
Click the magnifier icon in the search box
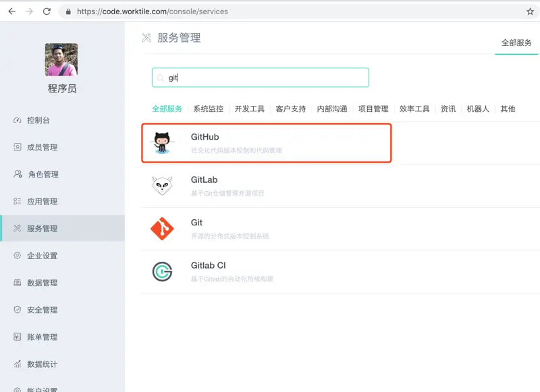coord(160,77)
